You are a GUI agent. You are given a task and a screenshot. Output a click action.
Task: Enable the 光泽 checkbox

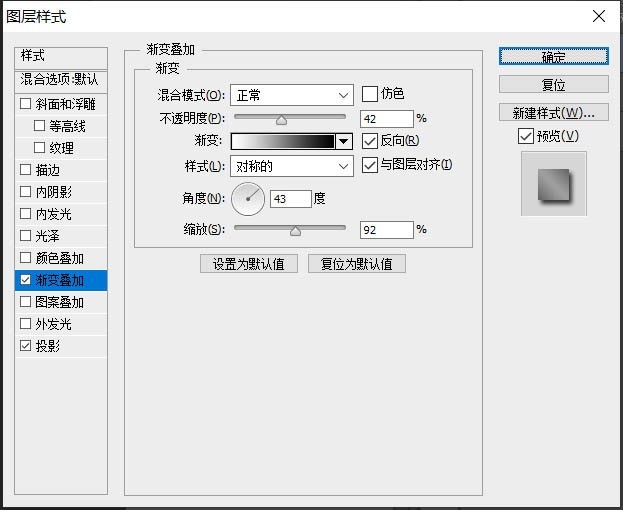tap(25, 236)
